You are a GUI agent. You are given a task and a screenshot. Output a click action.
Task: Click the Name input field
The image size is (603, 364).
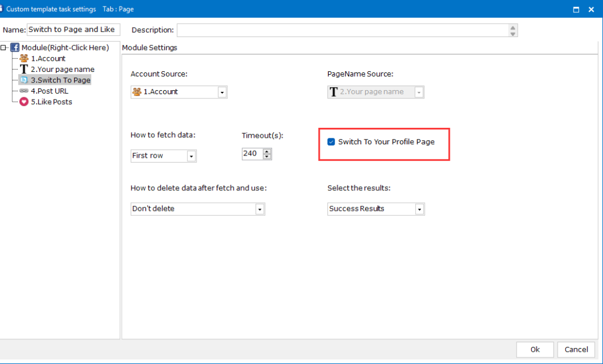tap(74, 29)
